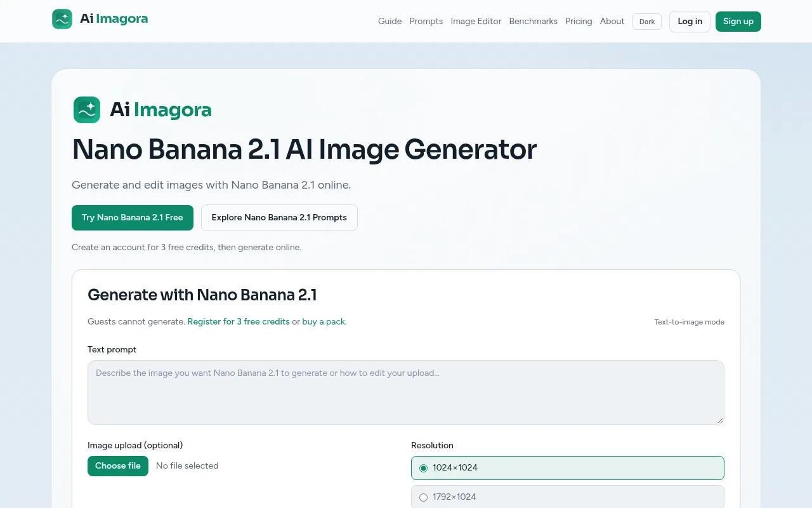Image resolution: width=812 pixels, height=508 pixels.
Task: Open the Benchmarks nav item
Action: coord(534,22)
